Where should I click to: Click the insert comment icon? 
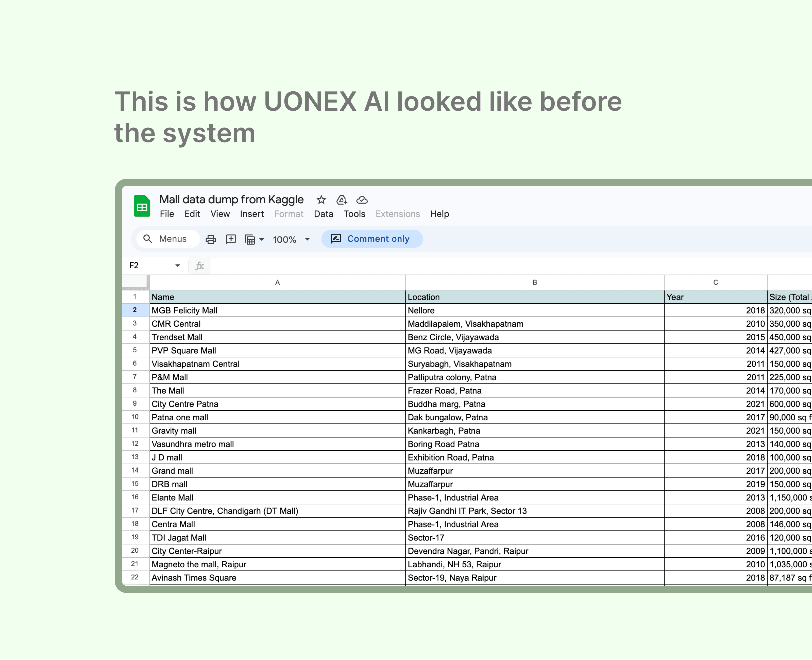pos(231,239)
